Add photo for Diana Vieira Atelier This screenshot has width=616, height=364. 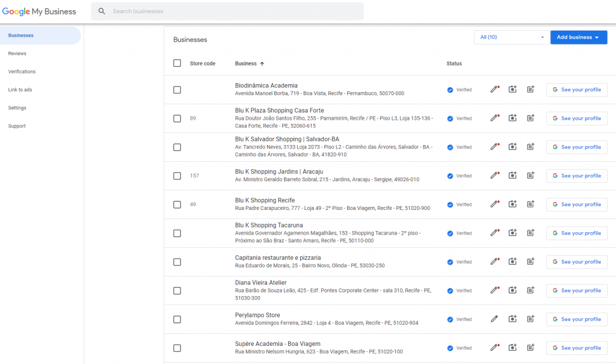[x=513, y=290]
